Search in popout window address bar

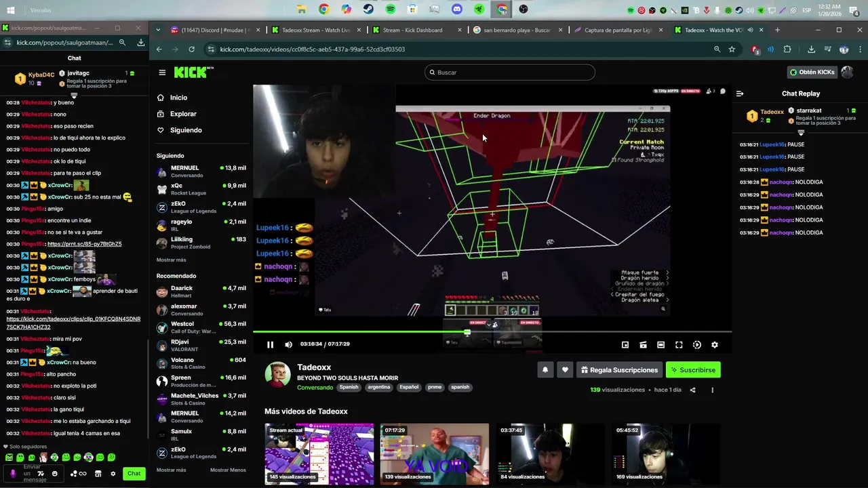tap(122, 43)
